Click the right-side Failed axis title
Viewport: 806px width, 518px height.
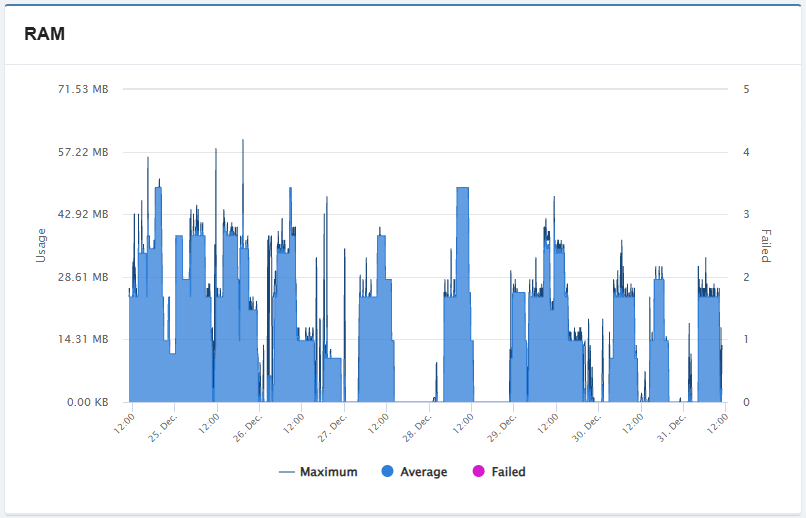click(x=765, y=245)
